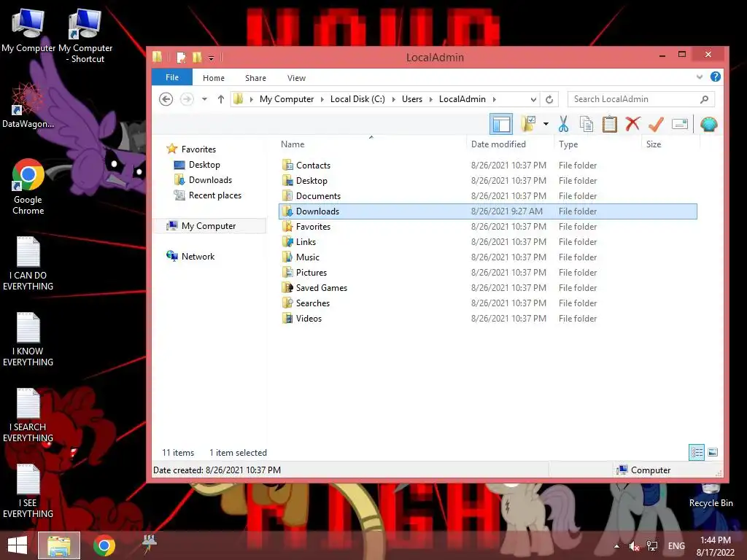This screenshot has width=747, height=560.
Task: Go back with the Back arrow
Action: click(x=166, y=99)
